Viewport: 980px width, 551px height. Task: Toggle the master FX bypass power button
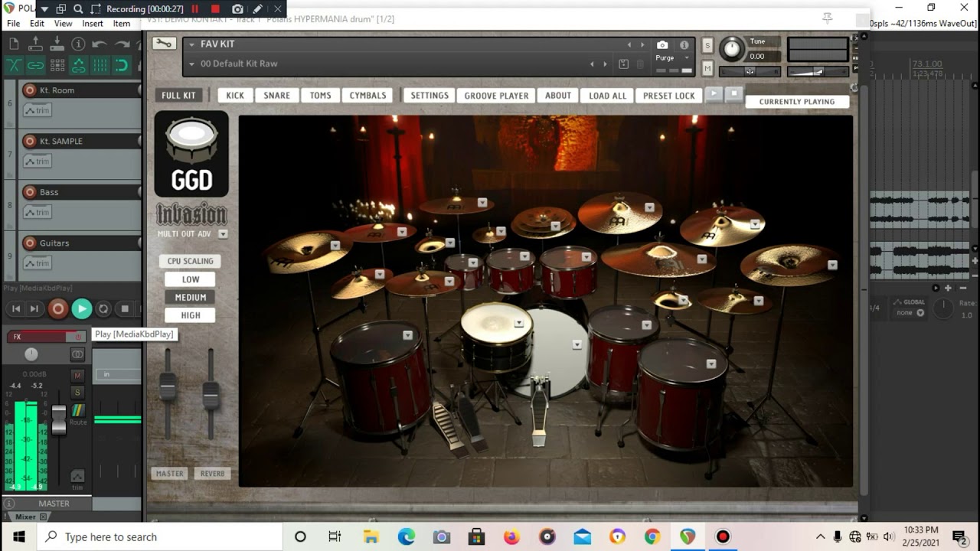click(77, 337)
